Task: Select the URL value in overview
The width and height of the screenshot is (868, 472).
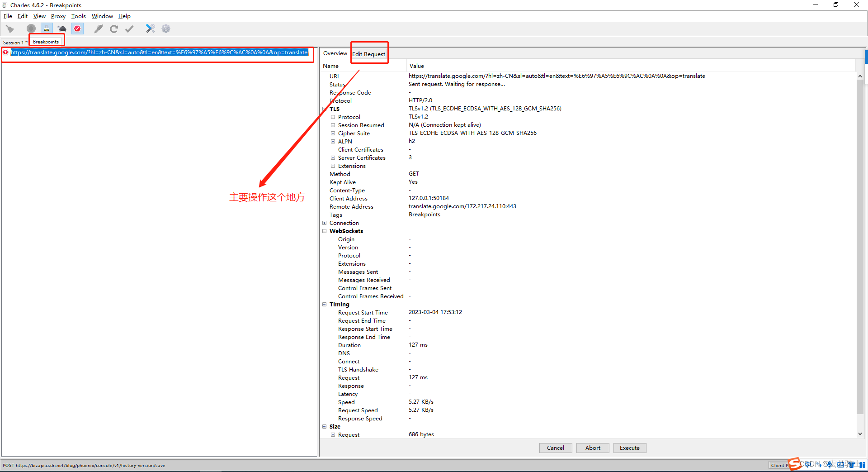Action: coord(557,76)
